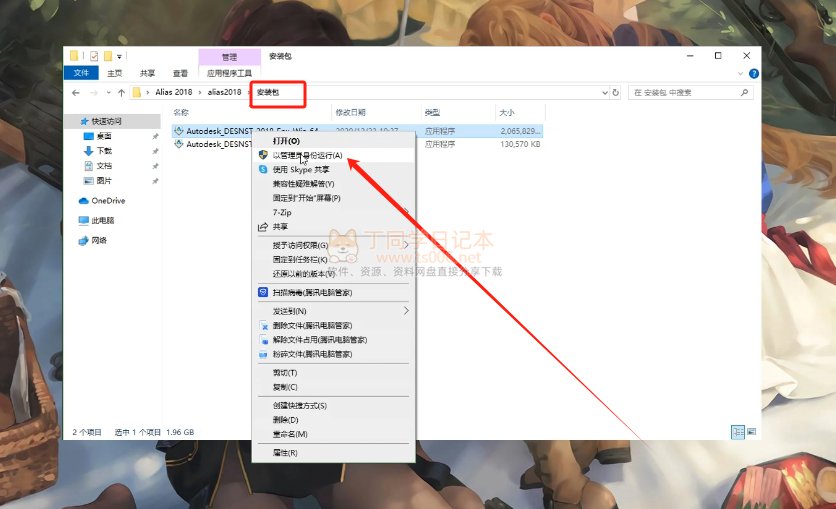The width and height of the screenshot is (836, 509).
Task: Choose 复制(C) in the context menu
Action: (333, 387)
